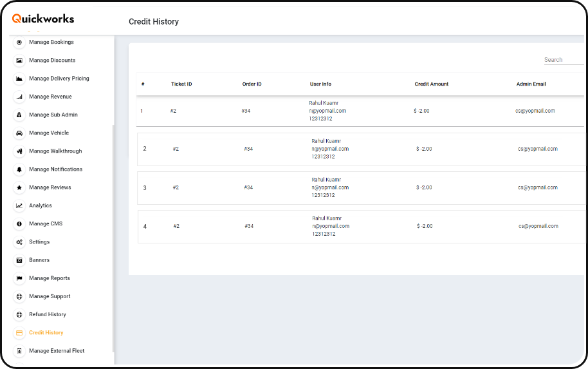Click cs@yopmail.com in row 1
Viewport: 588px width, 369px height.
coord(535,111)
